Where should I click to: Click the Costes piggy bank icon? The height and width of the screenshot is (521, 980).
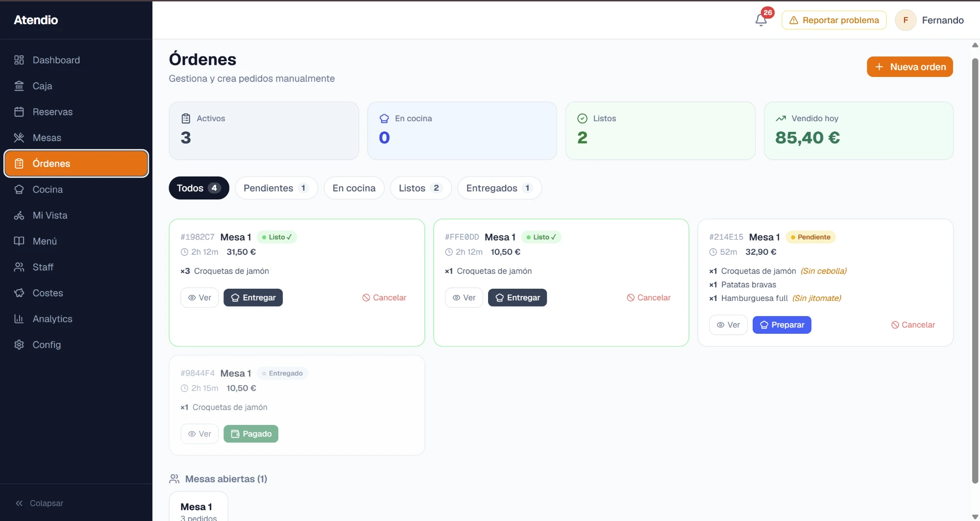pyautogui.click(x=19, y=293)
